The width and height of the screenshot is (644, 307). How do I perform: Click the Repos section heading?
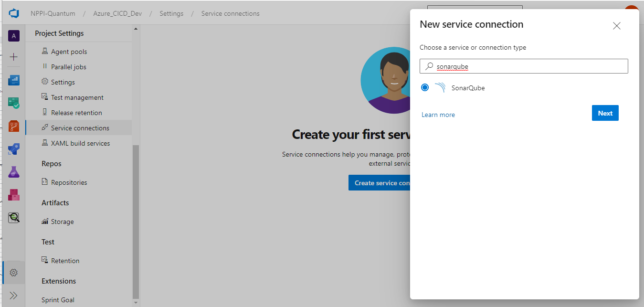pos(52,164)
